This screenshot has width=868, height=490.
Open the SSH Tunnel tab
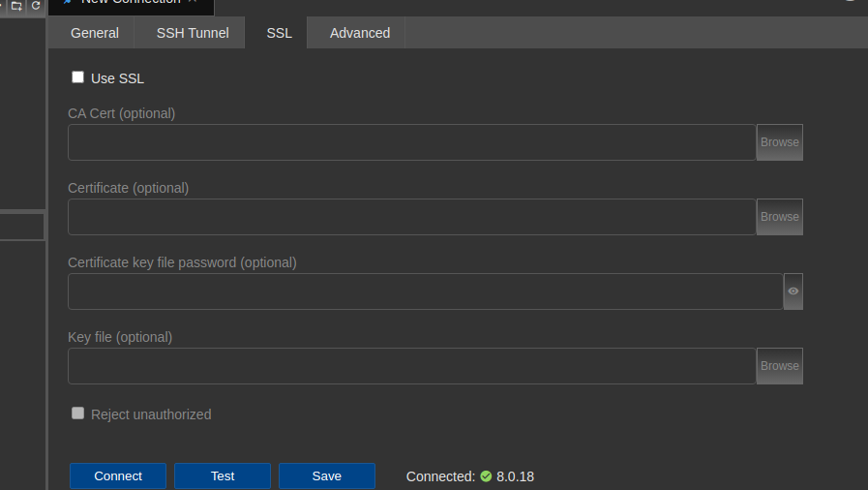pos(193,33)
